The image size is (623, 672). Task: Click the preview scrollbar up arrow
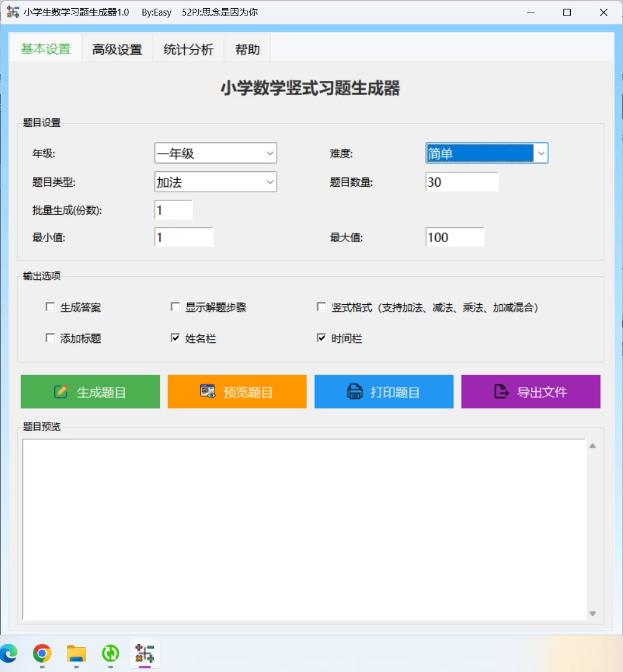pos(593,446)
